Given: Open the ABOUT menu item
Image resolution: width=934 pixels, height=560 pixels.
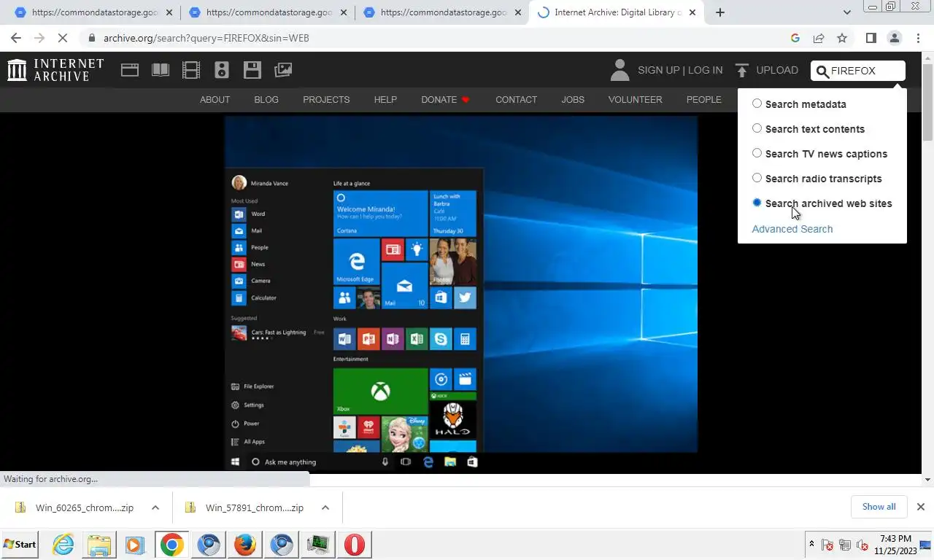Looking at the screenshot, I should 215,100.
